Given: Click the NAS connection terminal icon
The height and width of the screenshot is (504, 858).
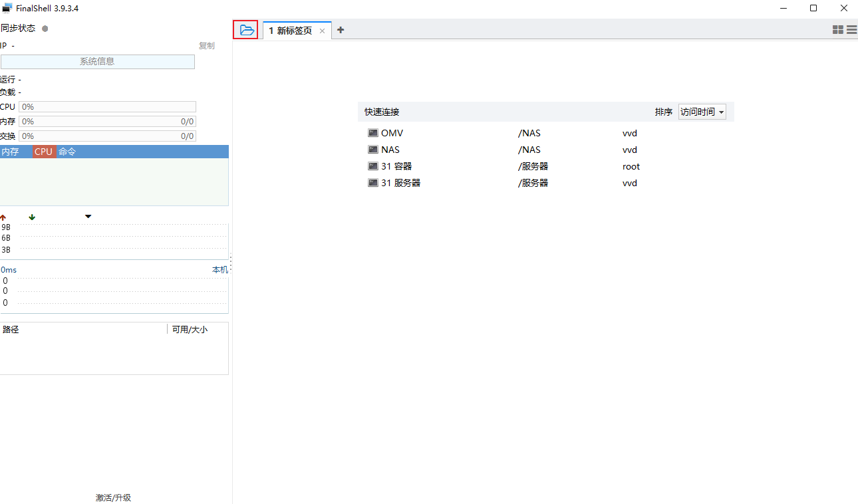Looking at the screenshot, I should coord(373,150).
